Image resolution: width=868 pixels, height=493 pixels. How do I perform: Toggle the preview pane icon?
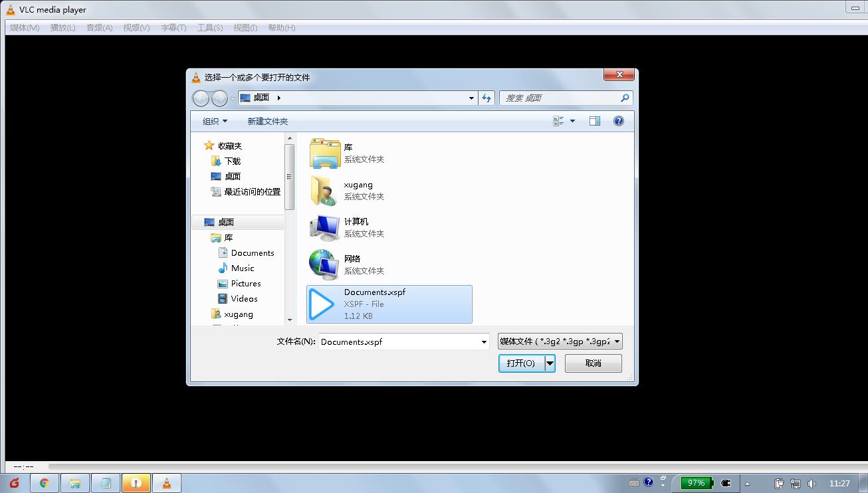[595, 121]
